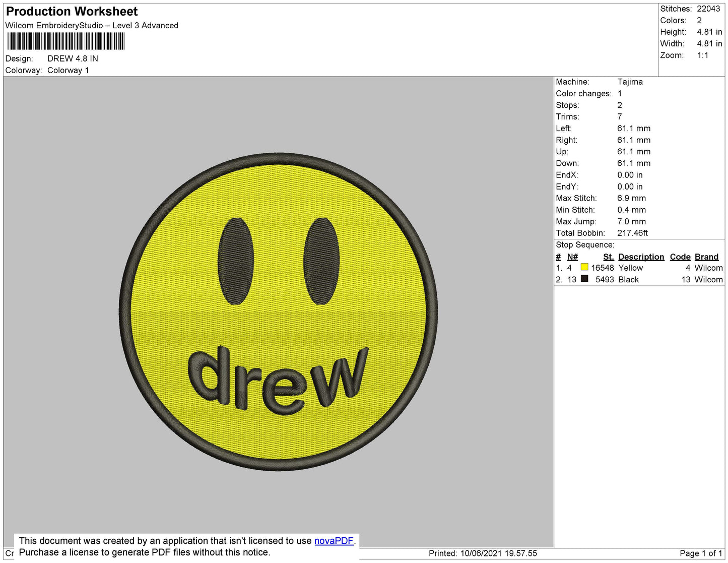Screen dimensions: 728x563
Task: Click the 'N#' column header
Action: pyautogui.click(x=572, y=257)
